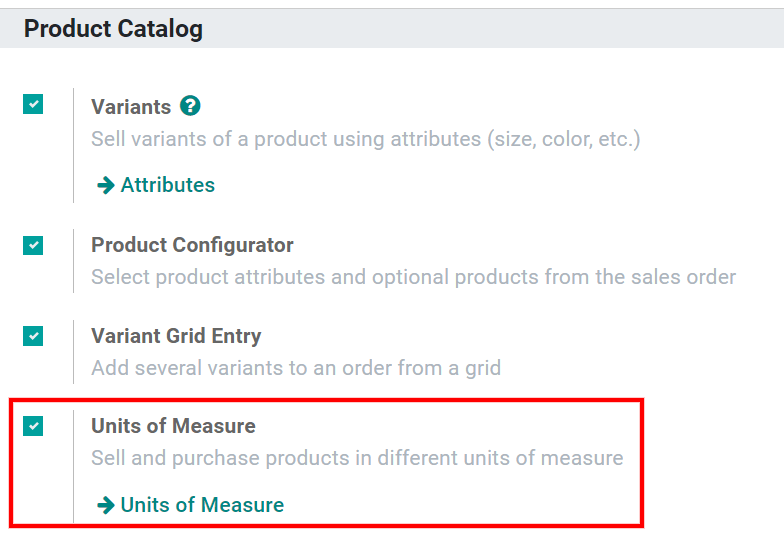Click the Variant Grid Entry label
Viewport: 784px width, 538px height.
click(x=176, y=336)
